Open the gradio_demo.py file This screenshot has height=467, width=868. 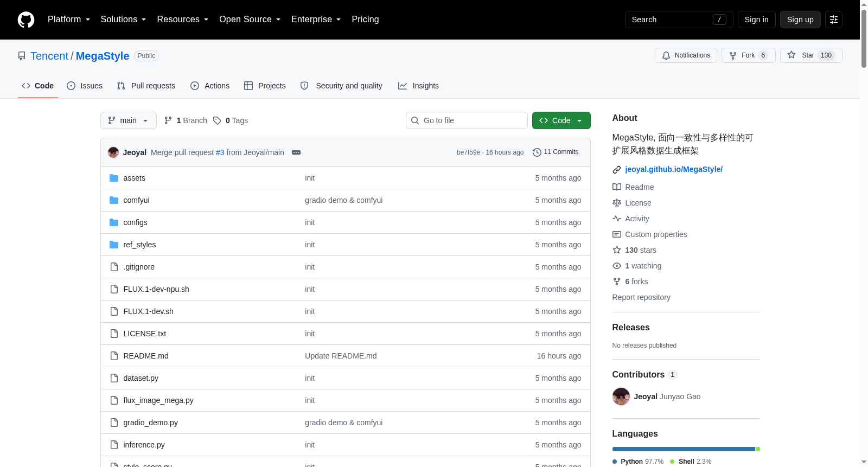150,423
